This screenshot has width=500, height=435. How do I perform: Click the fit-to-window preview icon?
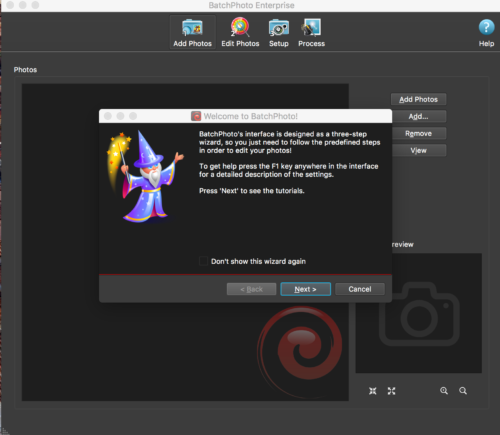373,391
